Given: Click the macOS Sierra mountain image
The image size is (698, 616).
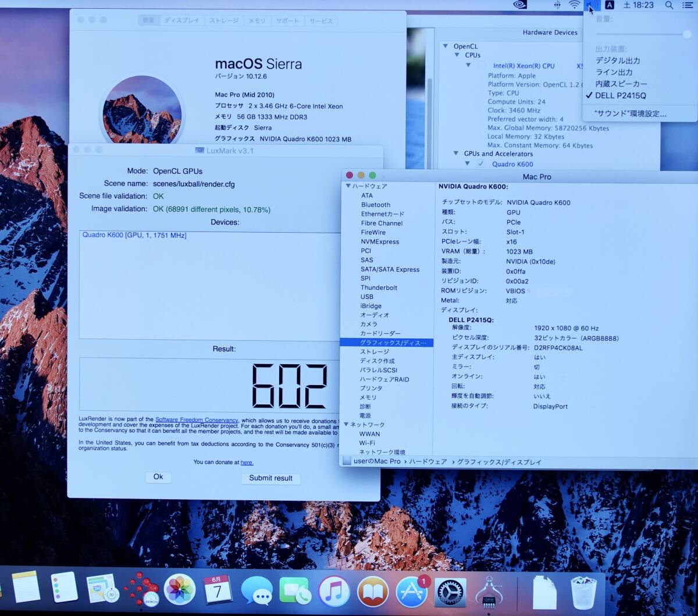Looking at the screenshot, I should [141, 109].
